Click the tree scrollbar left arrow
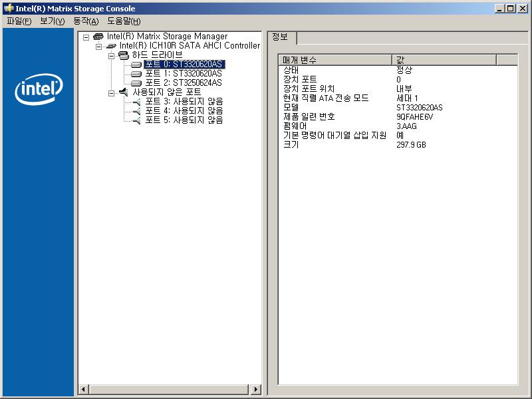 84,389
